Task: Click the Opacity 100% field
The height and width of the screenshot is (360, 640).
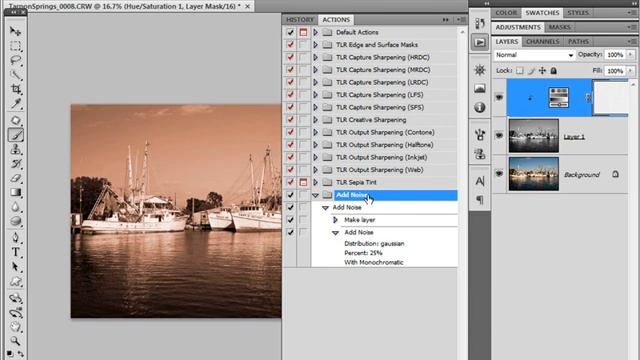Action: 615,55
